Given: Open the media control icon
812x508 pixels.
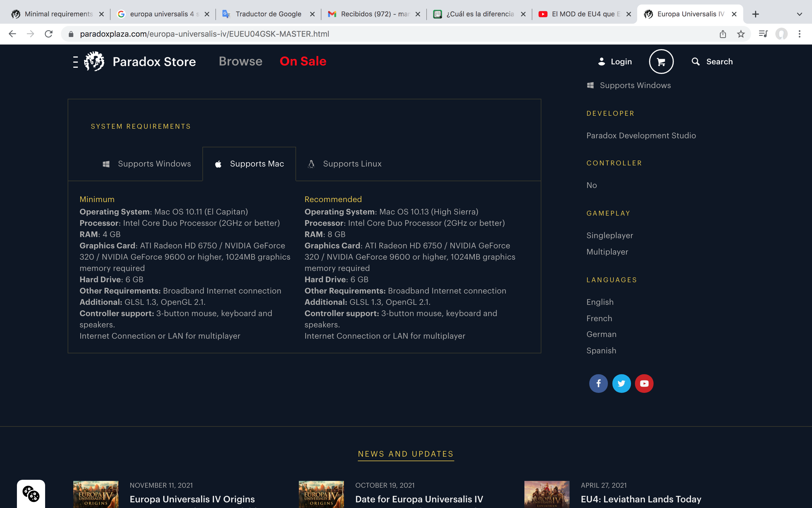Looking at the screenshot, I should pyautogui.click(x=763, y=34).
